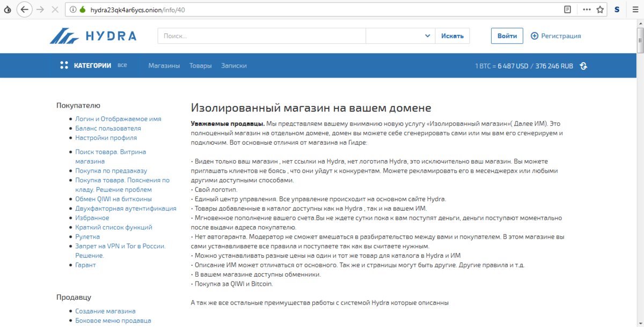This screenshot has width=644, height=327.
Task: Refresh the BTC exchange rate icon
Action: (583, 66)
